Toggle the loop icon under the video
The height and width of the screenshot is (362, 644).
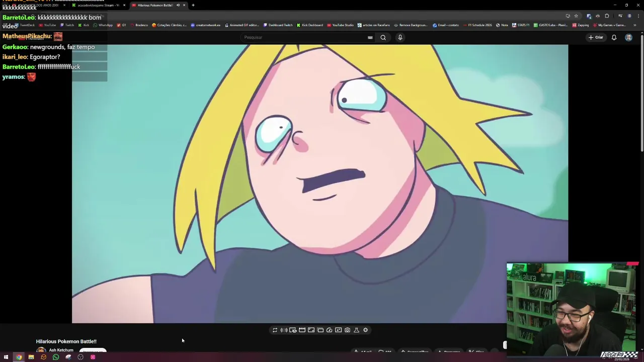pyautogui.click(x=275, y=330)
